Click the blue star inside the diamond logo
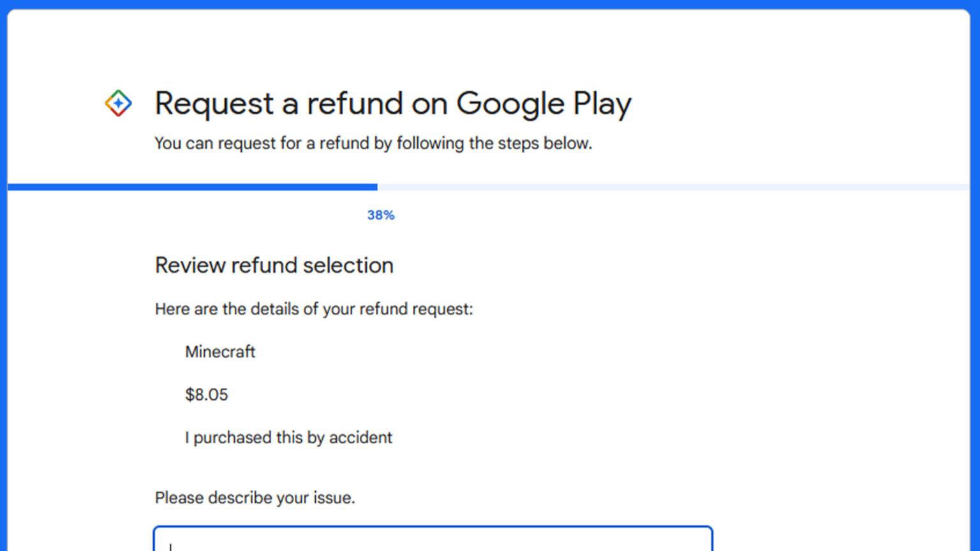980x551 pixels. coord(118,103)
